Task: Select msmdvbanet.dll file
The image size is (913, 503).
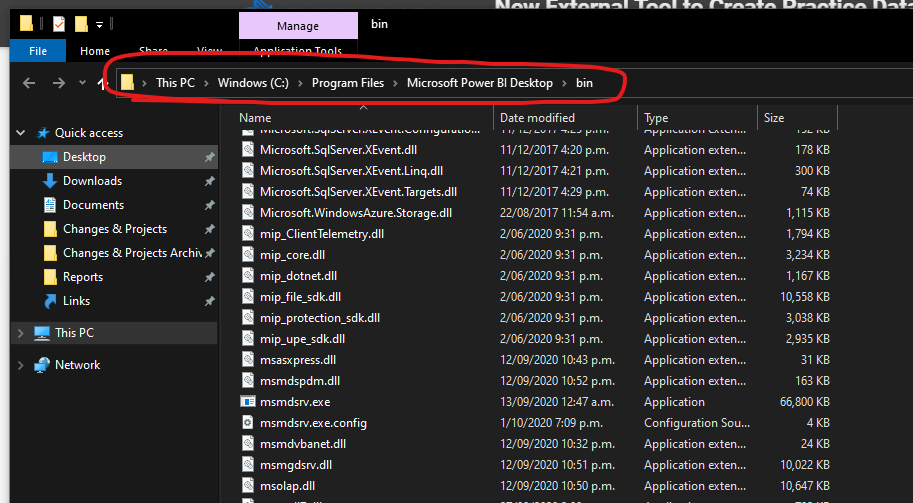Action: click(303, 444)
